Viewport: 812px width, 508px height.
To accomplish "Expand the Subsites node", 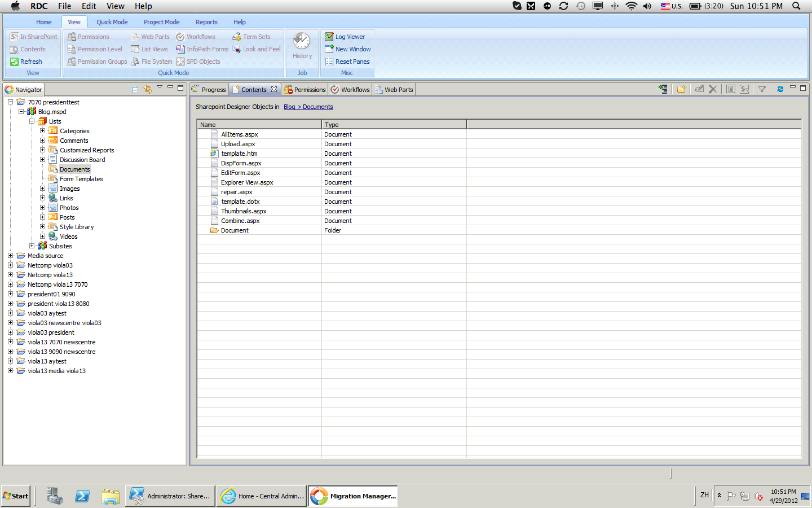I will pyautogui.click(x=32, y=246).
